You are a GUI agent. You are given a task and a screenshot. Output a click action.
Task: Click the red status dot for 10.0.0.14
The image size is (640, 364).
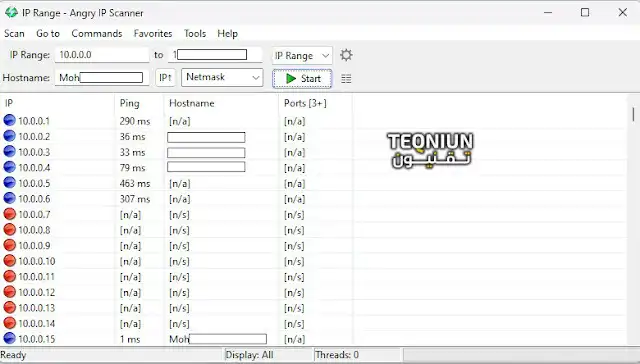coord(9,323)
